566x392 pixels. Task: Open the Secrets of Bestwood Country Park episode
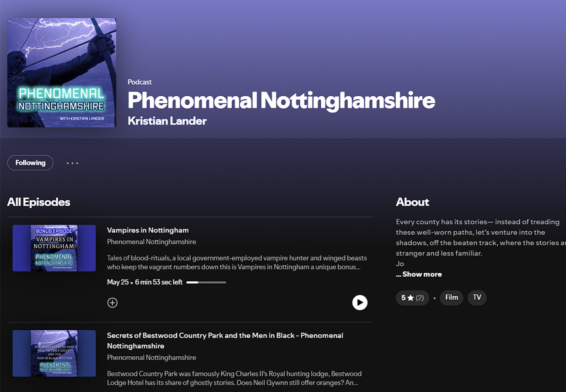click(x=225, y=341)
